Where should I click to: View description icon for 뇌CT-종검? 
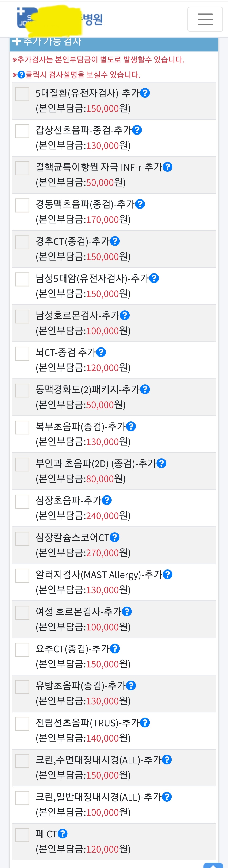[x=101, y=352]
